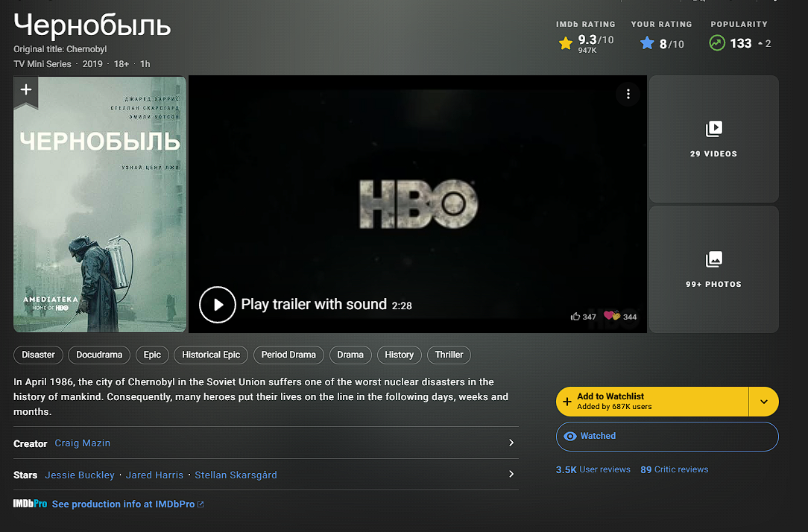This screenshot has width=808, height=532.
Task: Click the IMDbPro logo
Action: point(30,504)
